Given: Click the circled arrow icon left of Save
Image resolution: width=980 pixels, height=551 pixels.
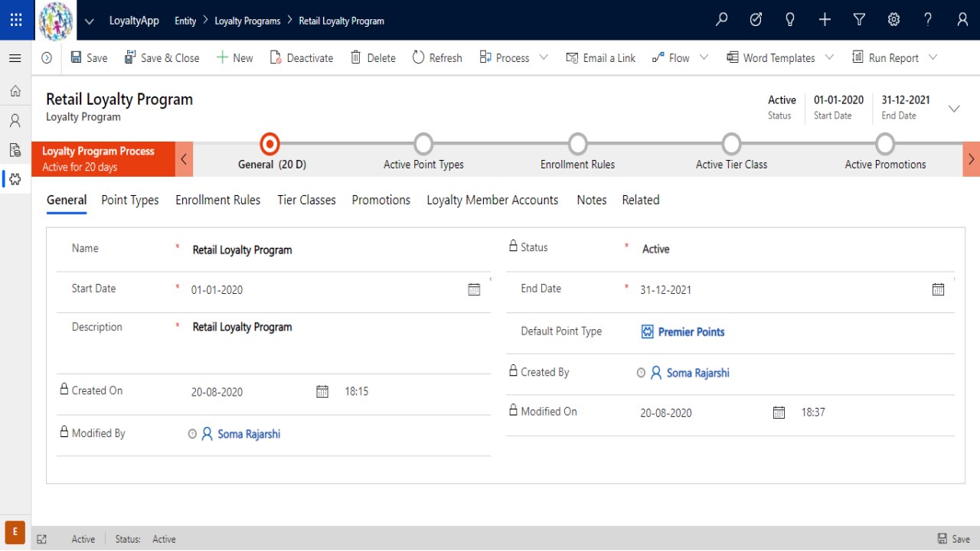Looking at the screenshot, I should (x=47, y=57).
